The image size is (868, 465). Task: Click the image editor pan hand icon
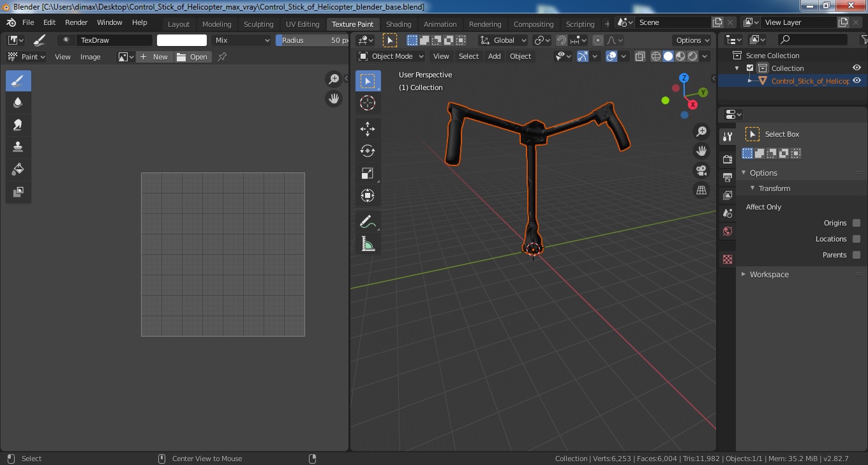point(334,98)
